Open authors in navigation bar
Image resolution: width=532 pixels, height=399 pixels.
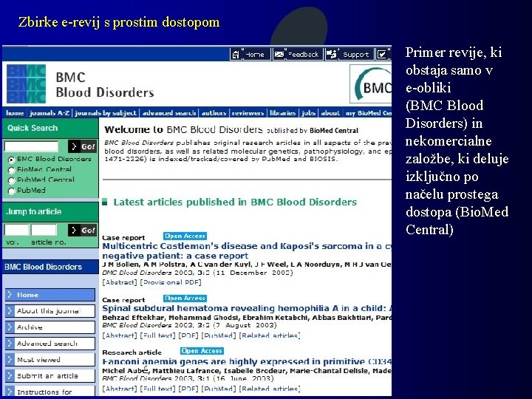pyautogui.click(x=214, y=113)
